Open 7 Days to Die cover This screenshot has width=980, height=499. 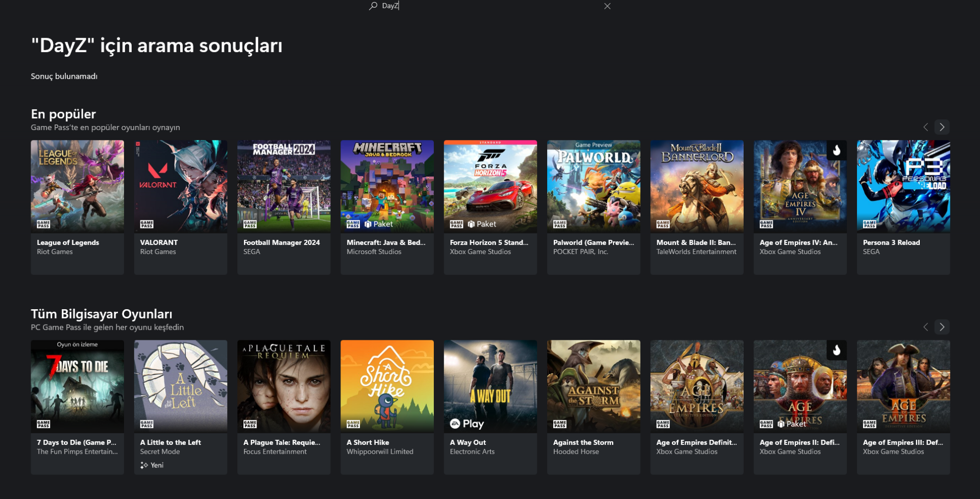(78, 387)
